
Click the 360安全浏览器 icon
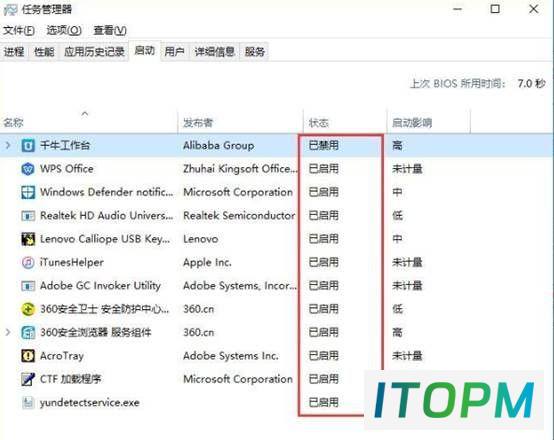28,333
